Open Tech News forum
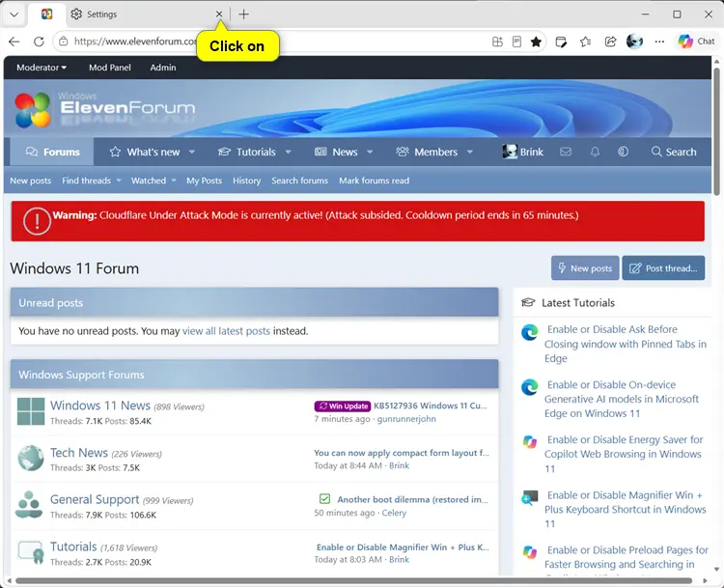 [x=79, y=453]
